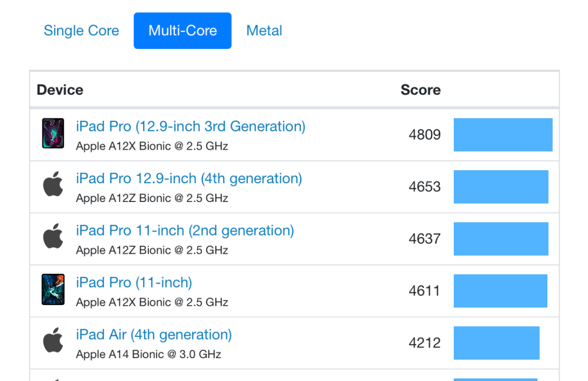Click Apple logo beside iPad Pro 12.9-inch 4th generation
Image resolution: width=588 pixels, height=381 pixels.
pyautogui.click(x=53, y=184)
